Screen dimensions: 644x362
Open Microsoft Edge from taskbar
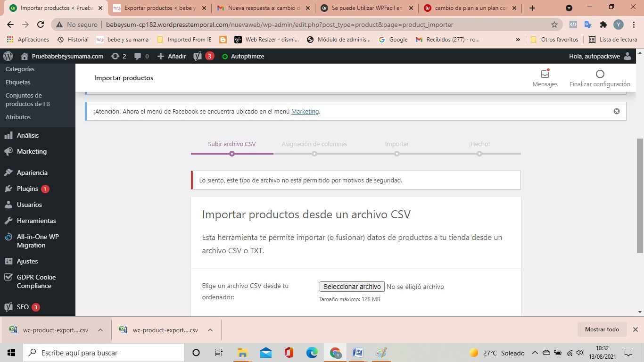(312, 353)
